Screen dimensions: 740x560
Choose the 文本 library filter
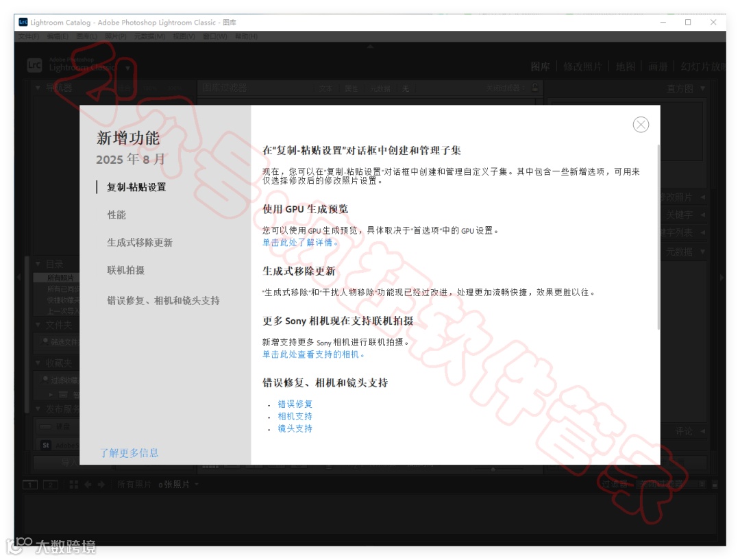tap(325, 88)
